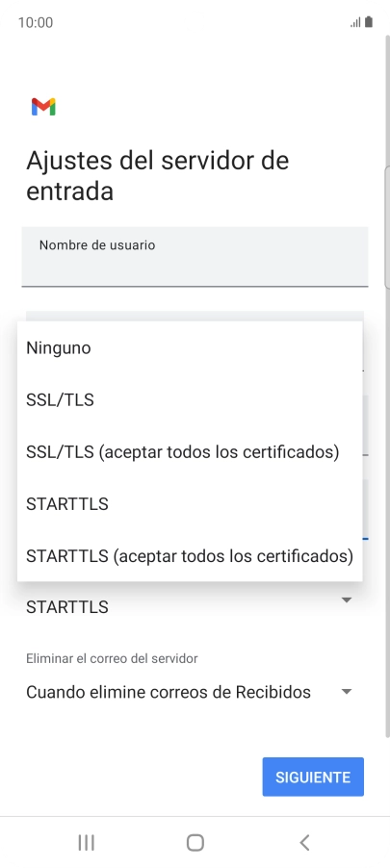Screen dimensions: 390x868
Task: Tap the 10:00 clock in status bar
Action: point(36,23)
